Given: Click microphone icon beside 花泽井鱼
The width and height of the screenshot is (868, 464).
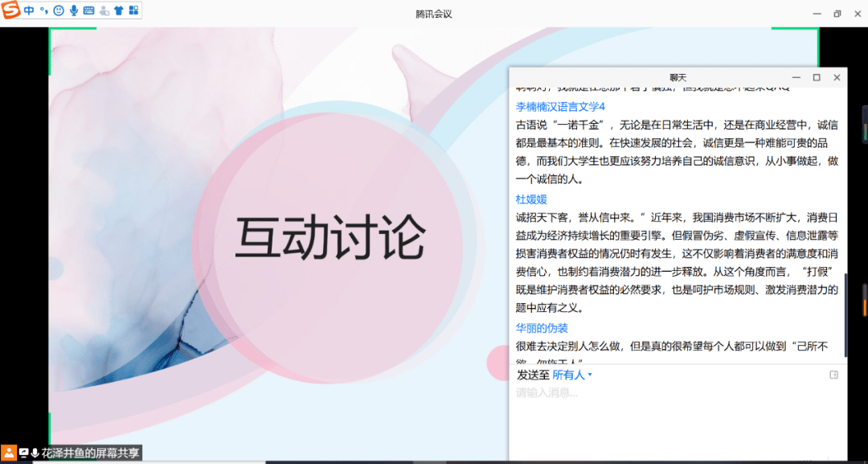Looking at the screenshot, I should pyautogui.click(x=35, y=453).
